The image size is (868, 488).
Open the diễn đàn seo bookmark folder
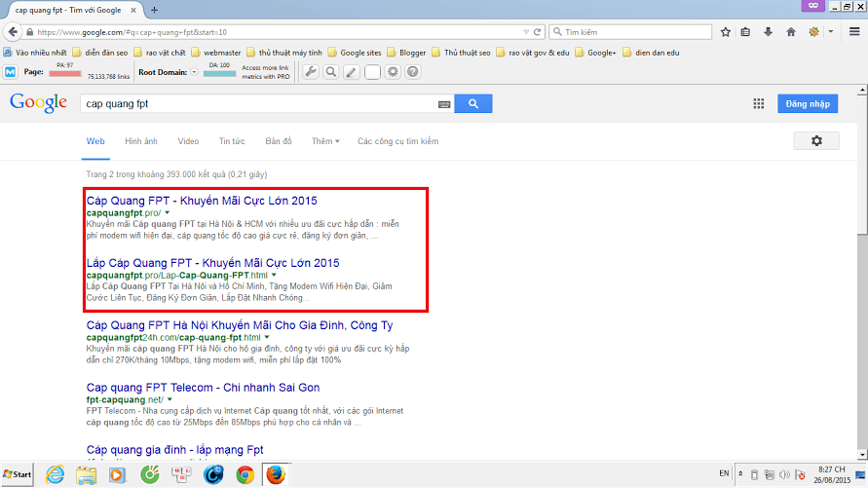[x=100, y=53]
